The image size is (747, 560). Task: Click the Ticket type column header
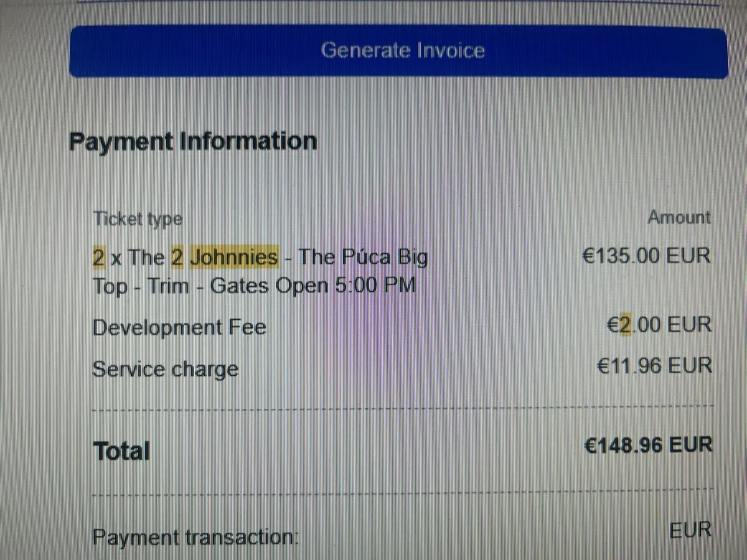tap(137, 218)
